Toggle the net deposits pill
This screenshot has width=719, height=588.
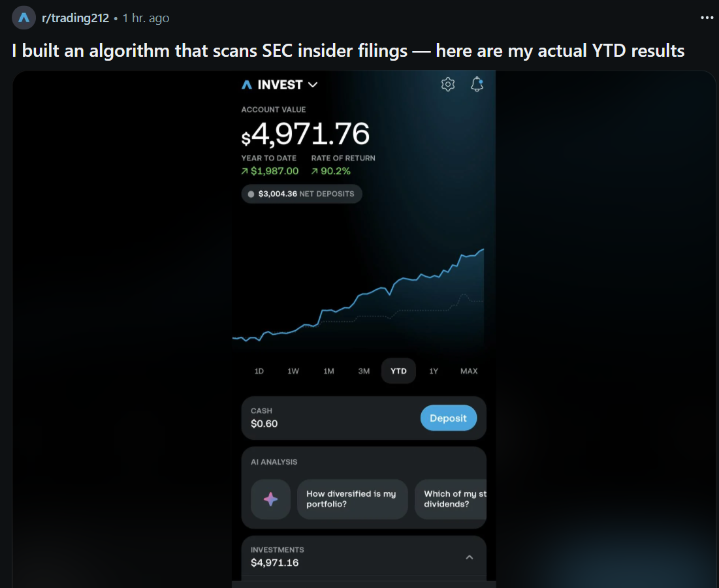coord(302,194)
